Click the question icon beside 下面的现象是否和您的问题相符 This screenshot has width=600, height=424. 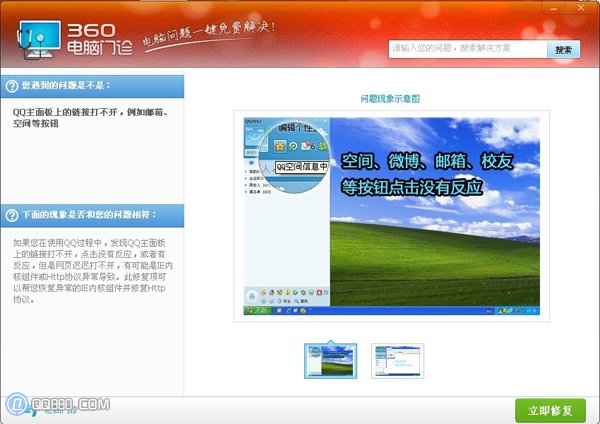tap(10, 215)
